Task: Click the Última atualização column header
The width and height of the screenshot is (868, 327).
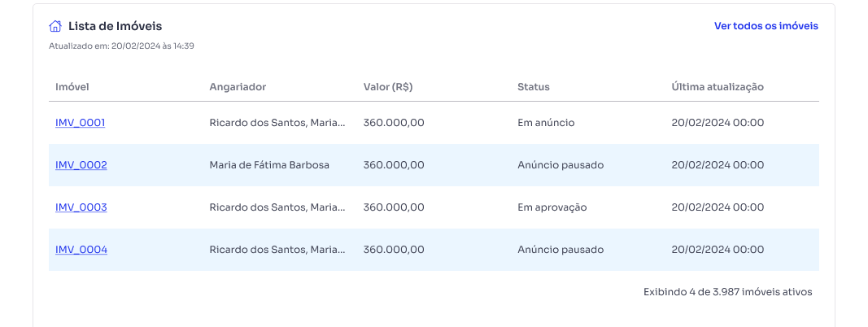Action: [x=718, y=87]
